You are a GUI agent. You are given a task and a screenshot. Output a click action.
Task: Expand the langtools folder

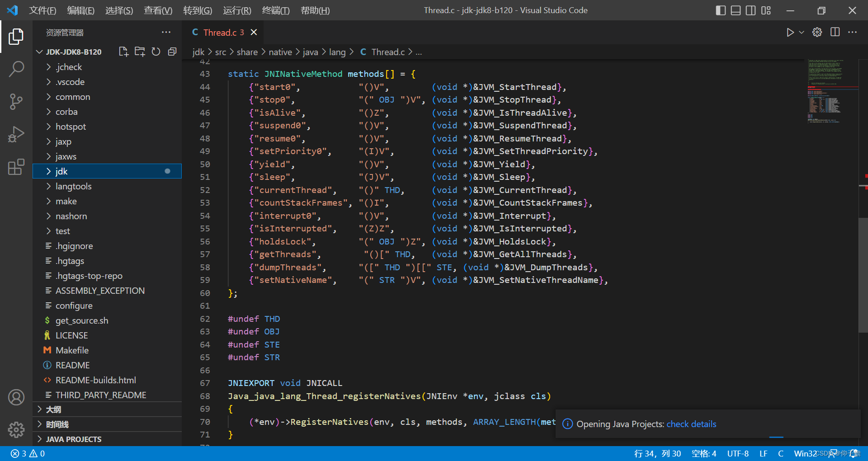[x=107, y=186]
